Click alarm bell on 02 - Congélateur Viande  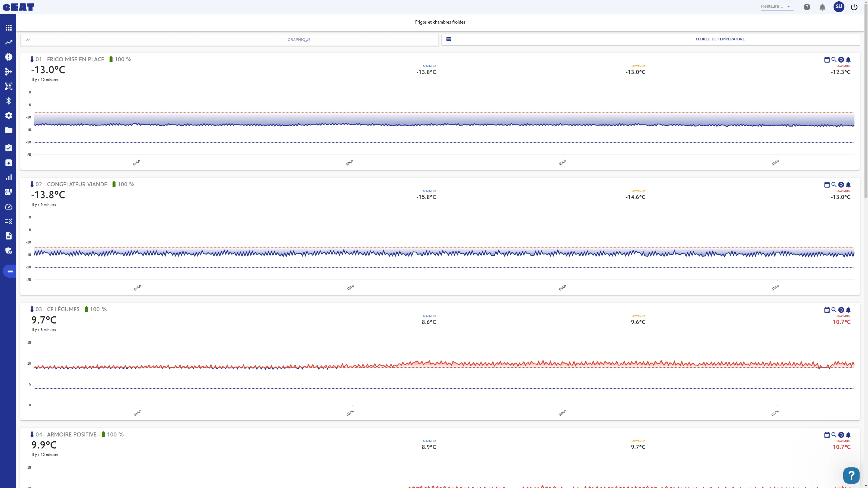coord(848,185)
